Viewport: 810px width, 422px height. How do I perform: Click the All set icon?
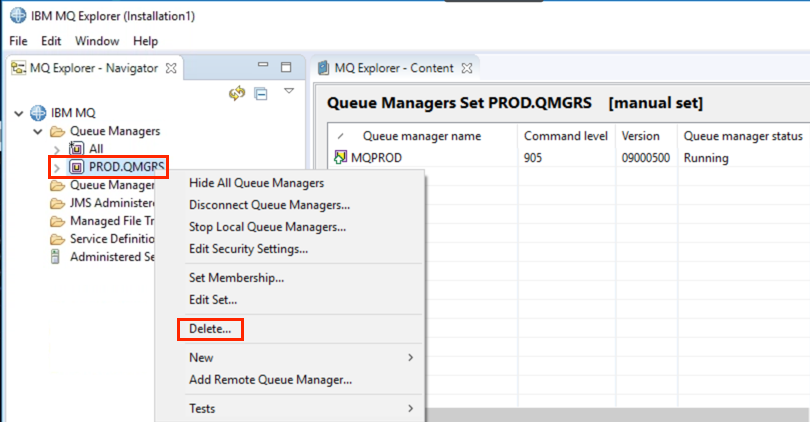[x=76, y=149]
